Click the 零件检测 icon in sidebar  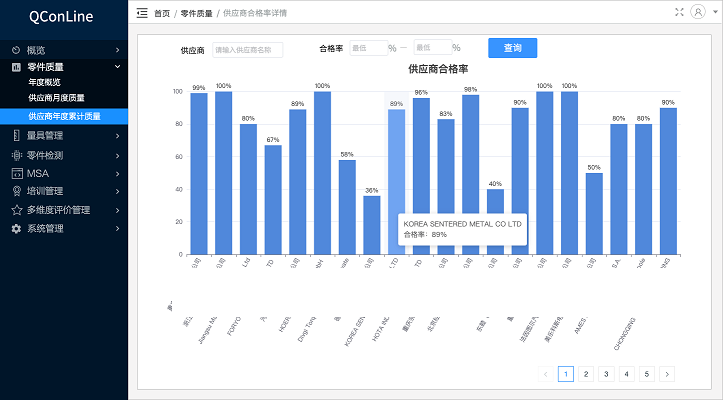pyautogui.click(x=16, y=155)
